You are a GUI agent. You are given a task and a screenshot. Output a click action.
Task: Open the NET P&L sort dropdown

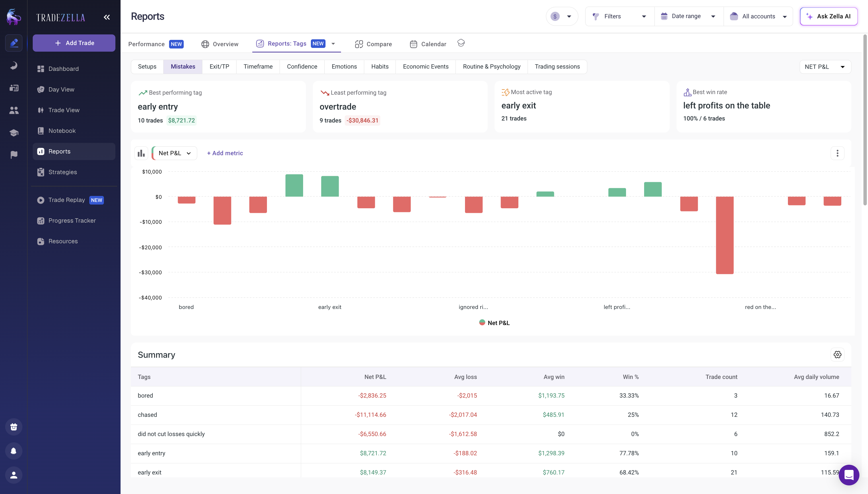825,67
